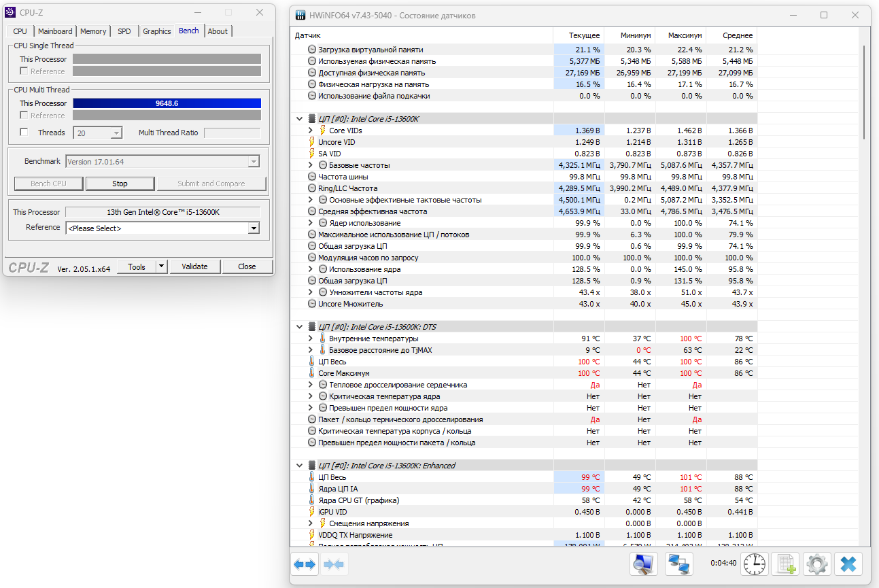The image size is (879, 588).
Task: Click the Validate button
Action: coord(194,266)
